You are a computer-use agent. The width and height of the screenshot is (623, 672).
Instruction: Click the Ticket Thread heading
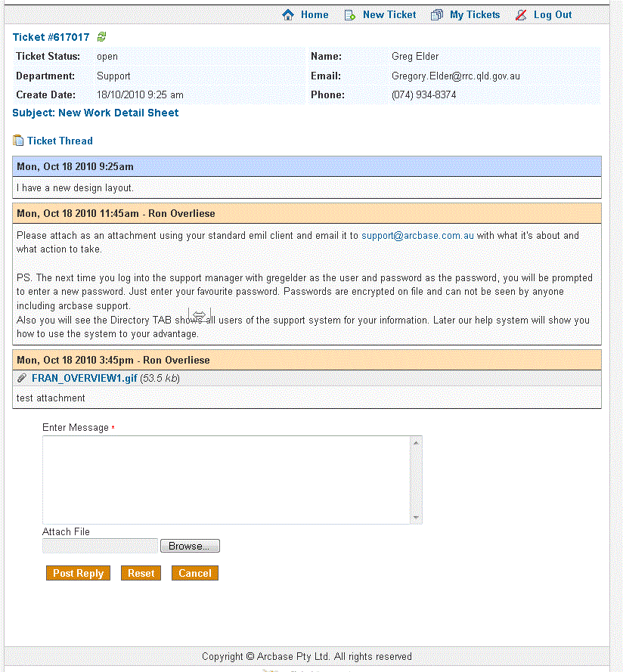pos(60,141)
